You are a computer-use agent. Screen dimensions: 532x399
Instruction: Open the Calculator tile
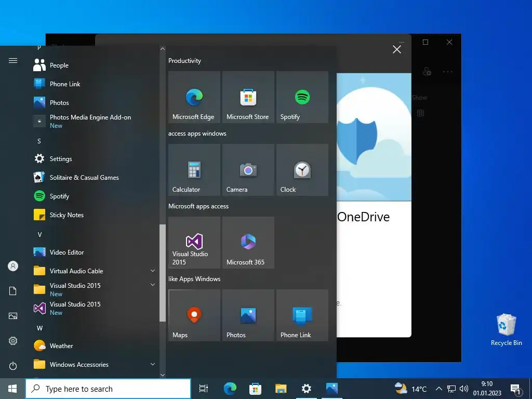coord(194,170)
